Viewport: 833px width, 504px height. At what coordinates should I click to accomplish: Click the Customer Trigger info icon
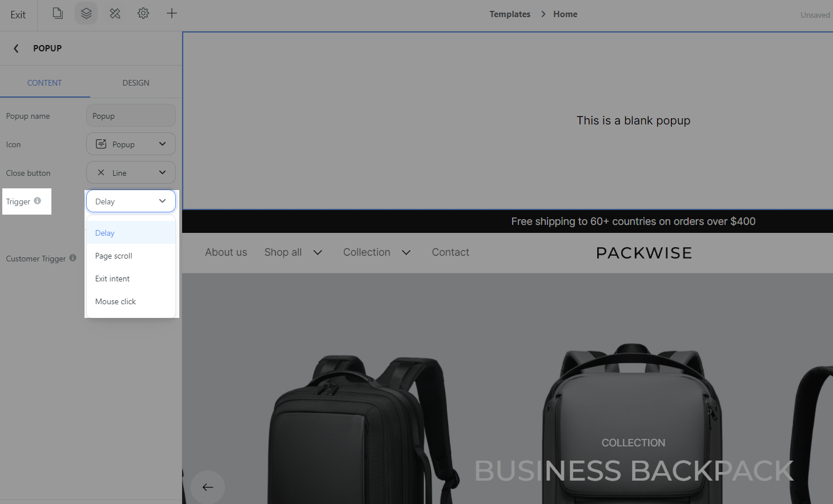[x=73, y=258]
